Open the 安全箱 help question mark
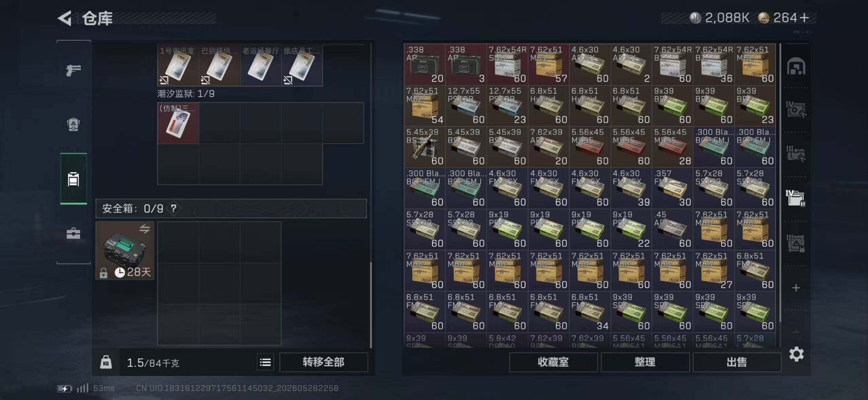868x400 pixels. [174, 208]
